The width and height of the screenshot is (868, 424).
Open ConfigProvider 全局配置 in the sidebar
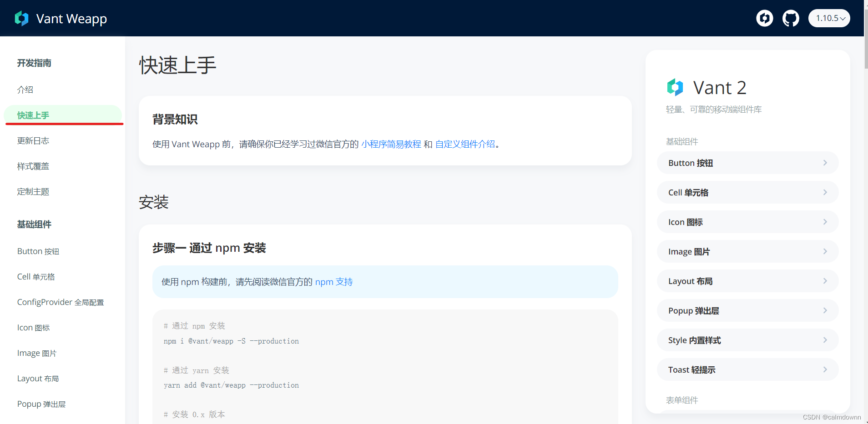pos(61,302)
